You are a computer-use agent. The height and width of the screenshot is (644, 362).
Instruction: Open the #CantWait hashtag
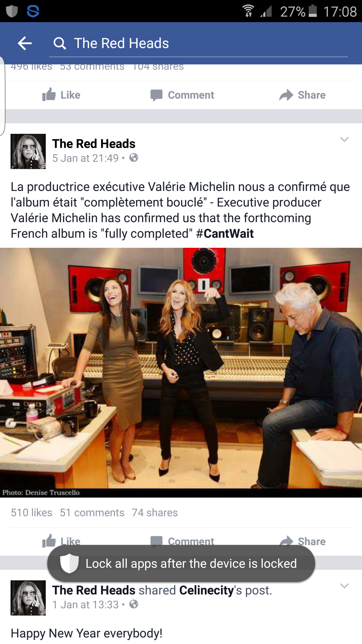coord(225,233)
